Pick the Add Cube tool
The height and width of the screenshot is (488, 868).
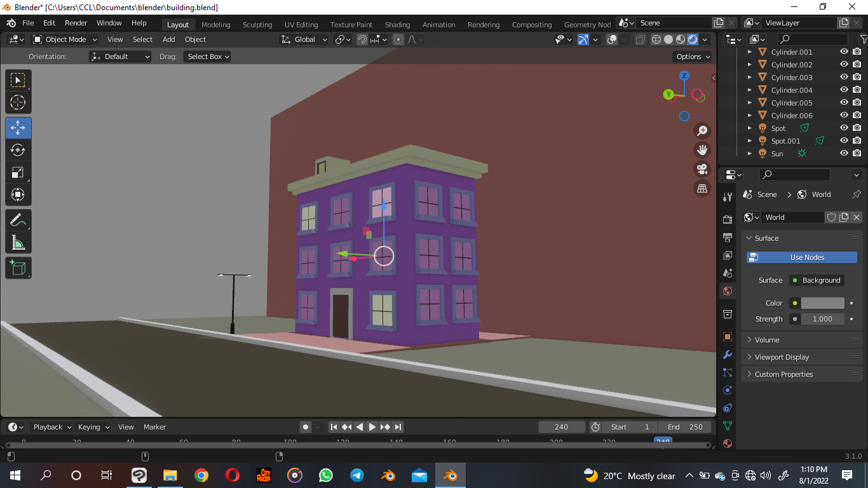pyautogui.click(x=18, y=268)
